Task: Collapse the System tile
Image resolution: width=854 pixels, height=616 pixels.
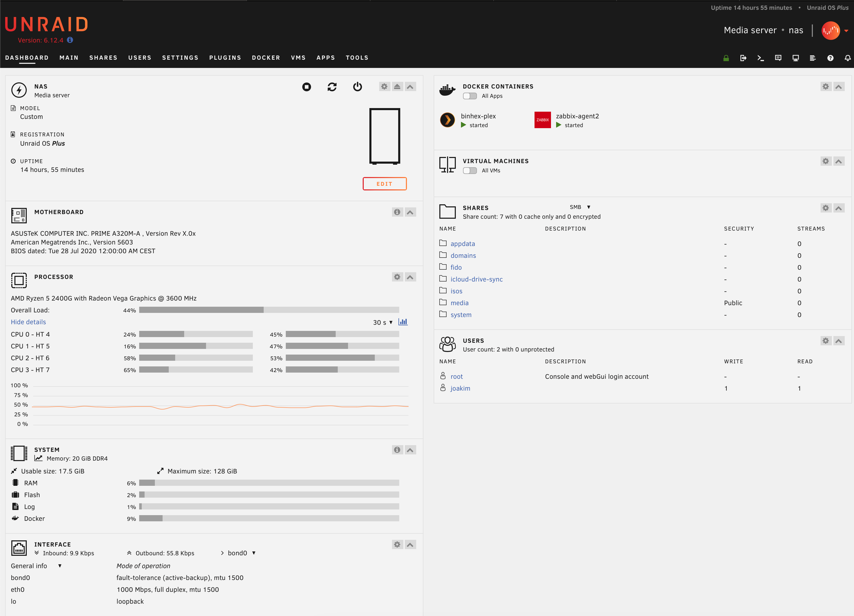Action: (410, 450)
